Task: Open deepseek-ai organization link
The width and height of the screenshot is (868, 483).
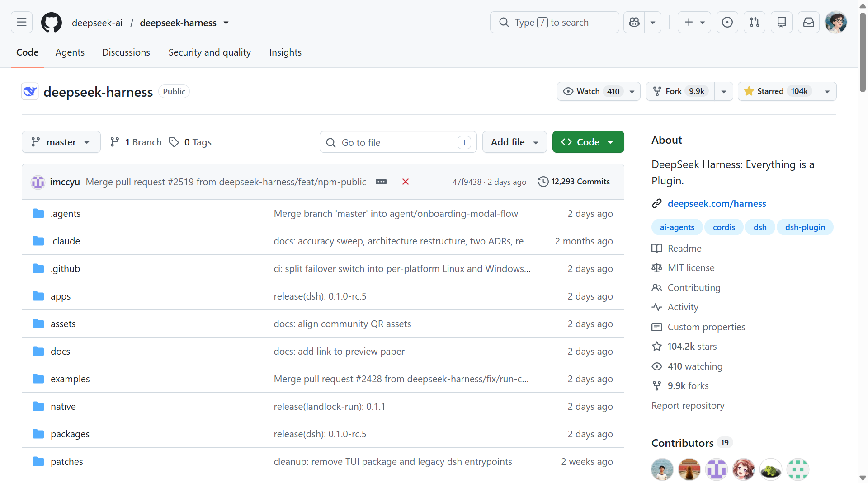Action: pos(97,23)
